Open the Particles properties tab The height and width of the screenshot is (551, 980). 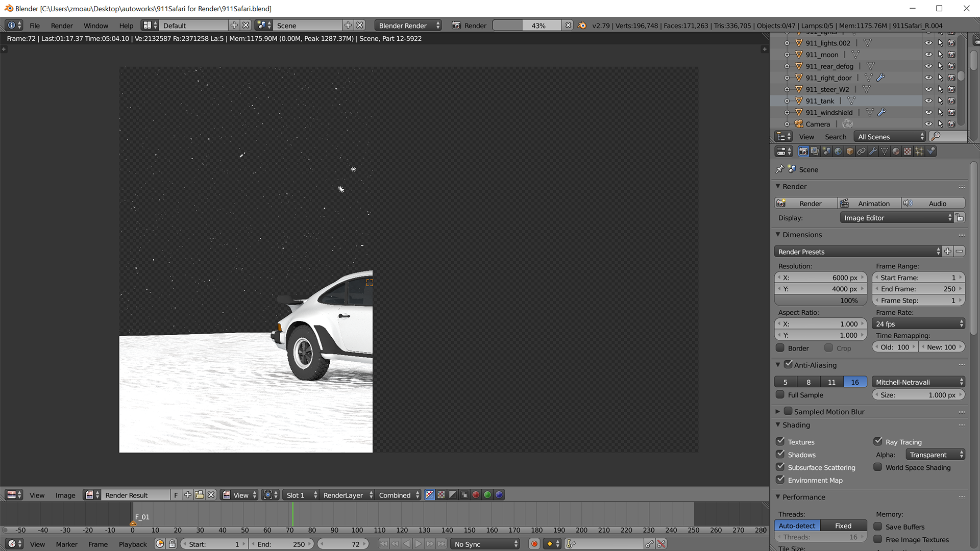click(x=919, y=152)
